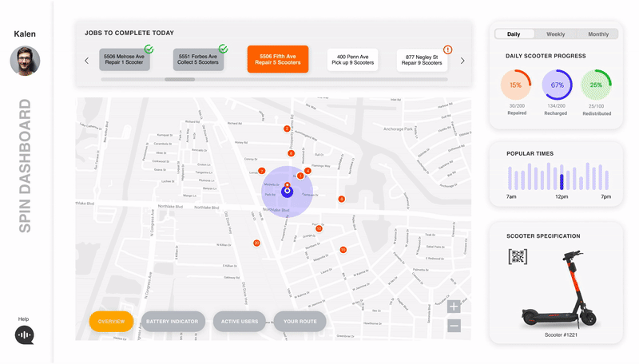The image size is (639, 364).
Task: Click the scooter QR code icon
Action: pos(518,256)
